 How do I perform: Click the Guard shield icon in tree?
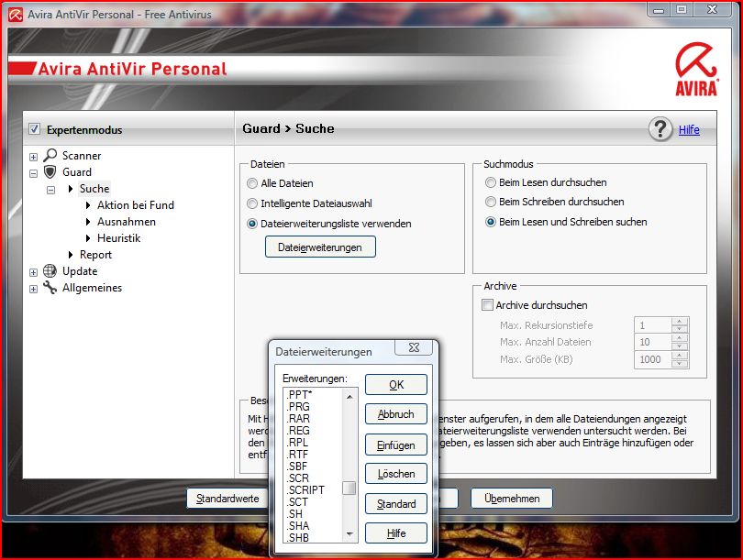click(50, 172)
